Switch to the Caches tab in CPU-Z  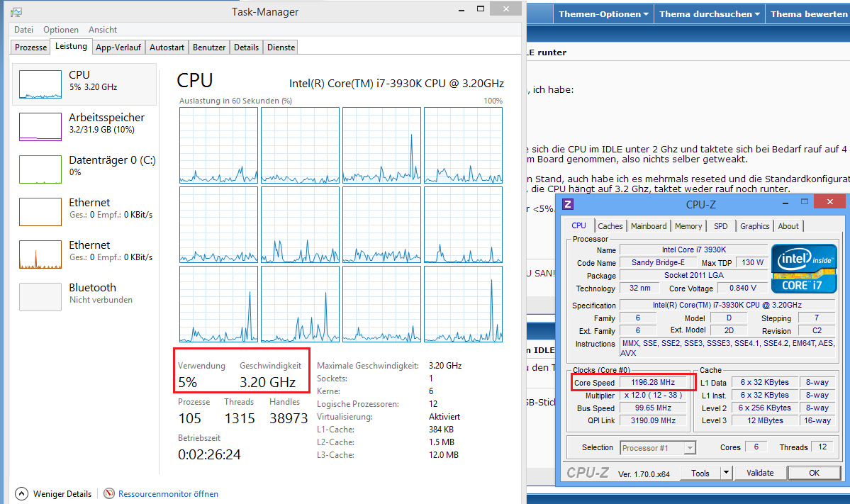610,226
